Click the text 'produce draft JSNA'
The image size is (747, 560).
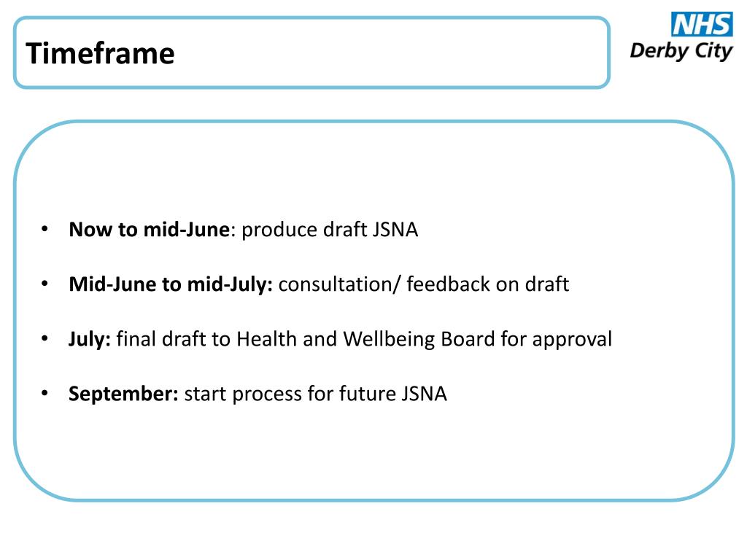point(330,230)
